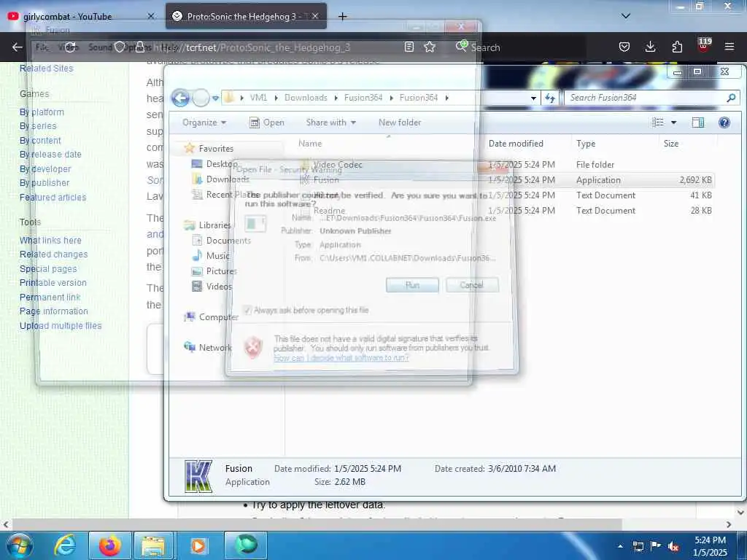Click Cancel in the security warning

472,285
